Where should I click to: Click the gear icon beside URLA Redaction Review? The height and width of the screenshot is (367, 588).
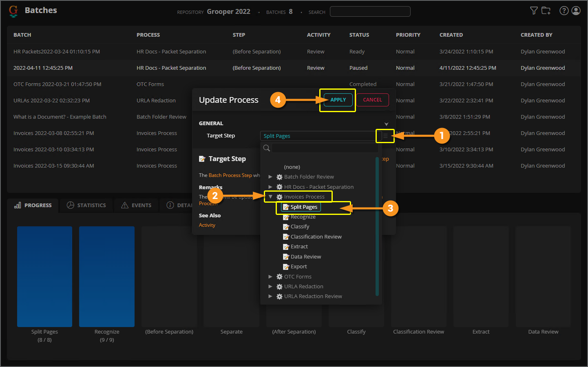point(279,296)
